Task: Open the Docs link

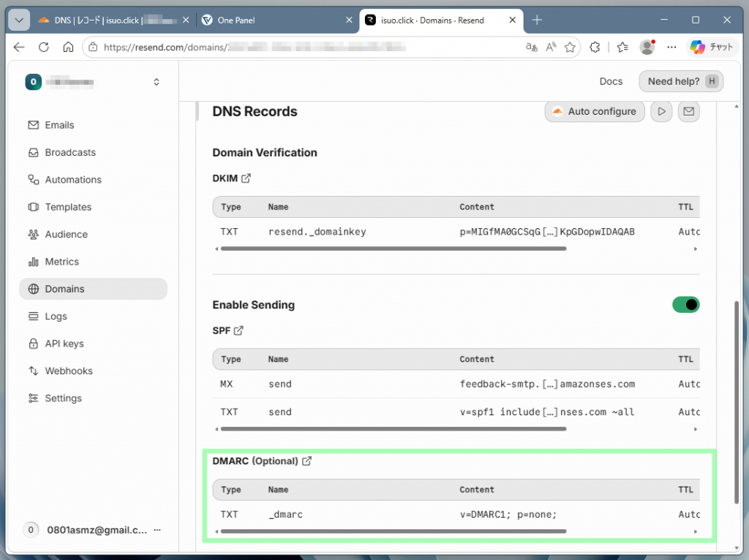Action: (611, 82)
